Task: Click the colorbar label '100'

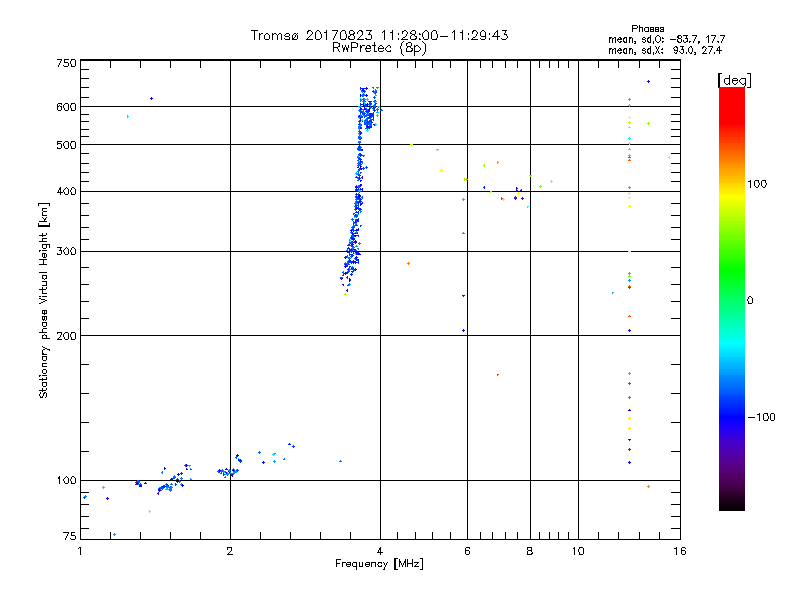Action: 757,184
